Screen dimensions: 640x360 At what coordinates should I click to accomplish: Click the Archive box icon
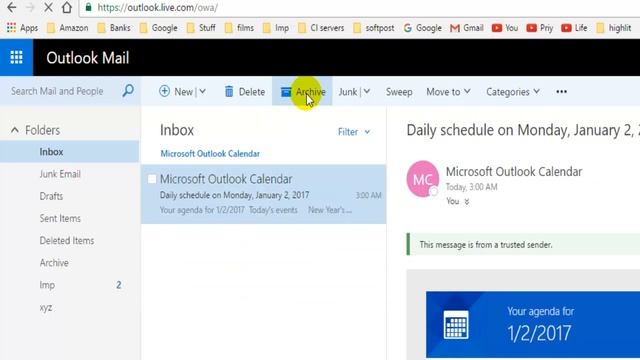tap(286, 92)
